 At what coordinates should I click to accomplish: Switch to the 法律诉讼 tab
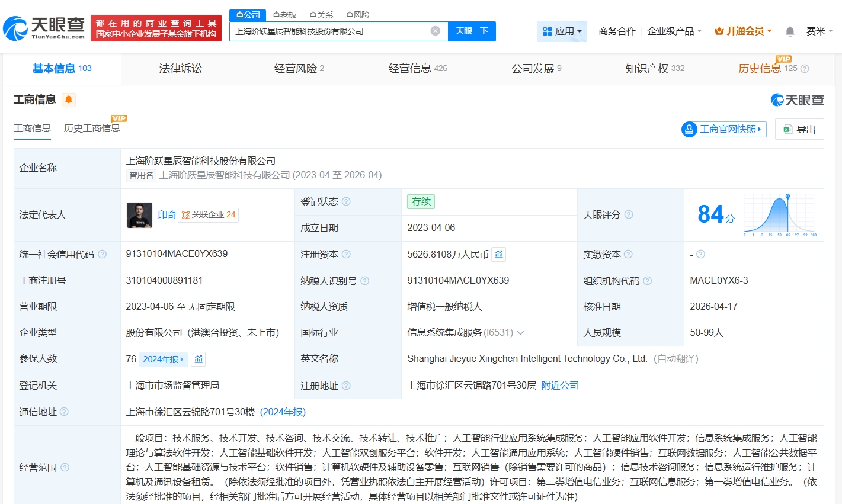181,69
